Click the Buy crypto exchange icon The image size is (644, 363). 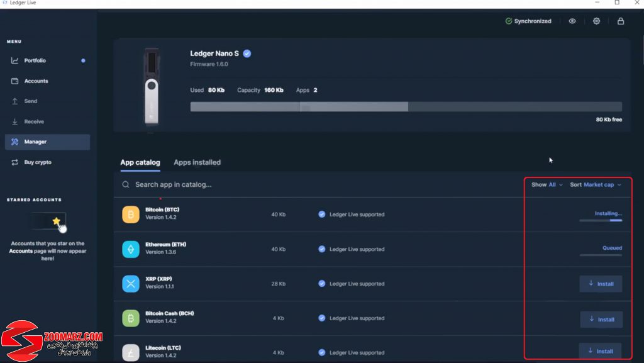pos(15,162)
